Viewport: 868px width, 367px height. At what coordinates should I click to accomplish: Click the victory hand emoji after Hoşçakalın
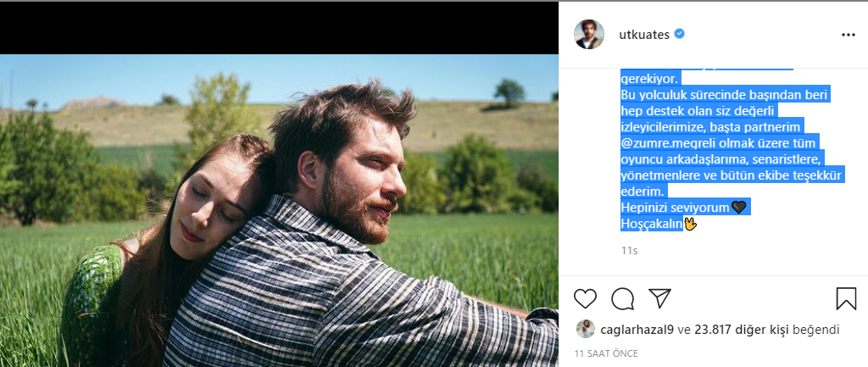690,224
